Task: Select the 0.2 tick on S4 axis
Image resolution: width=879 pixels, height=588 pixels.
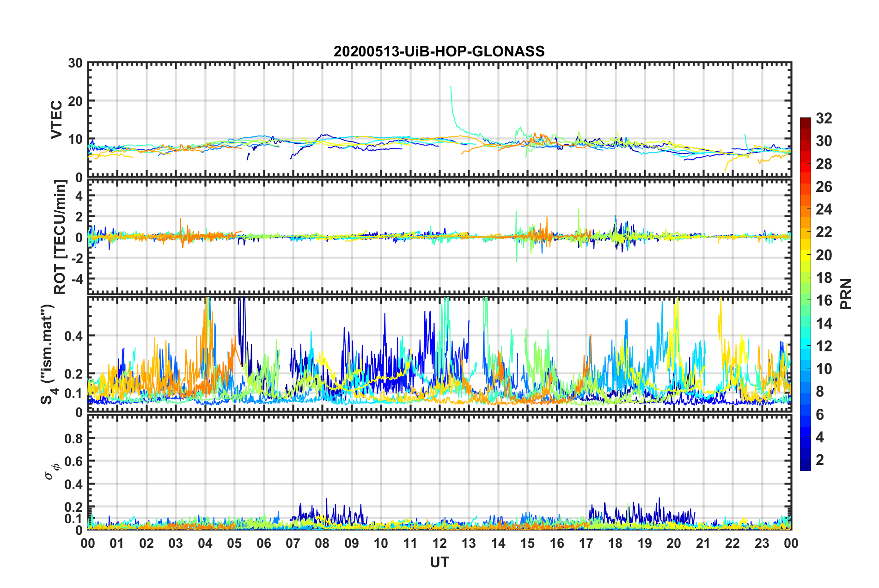Action: coord(73,374)
